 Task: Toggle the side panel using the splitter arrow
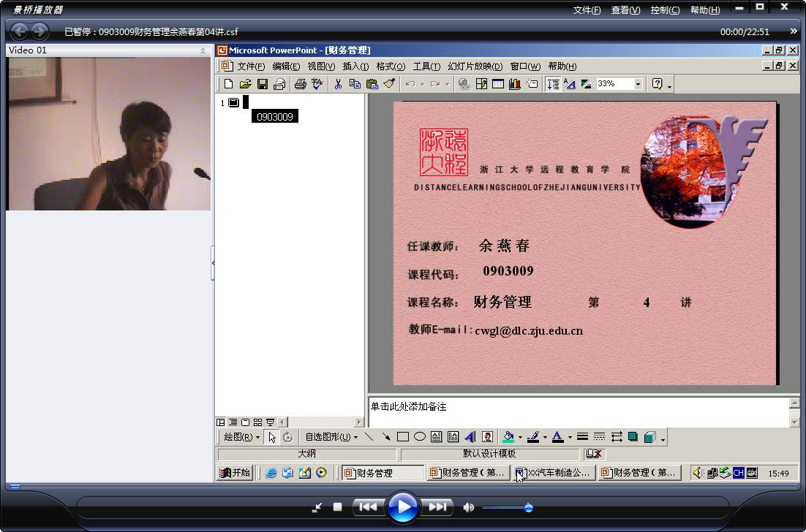pos(213,263)
